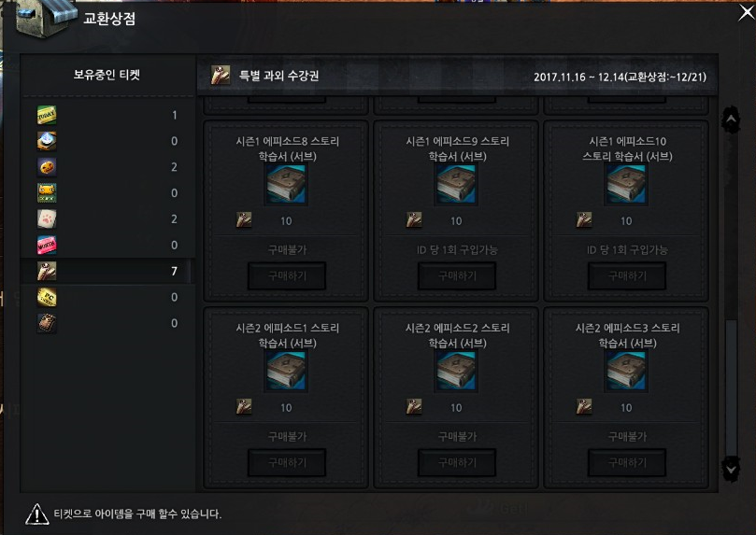Select the yellow PC ticket icon
The width and height of the screenshot is (756, 535).
pyautogui.click(x=47, y=297)
